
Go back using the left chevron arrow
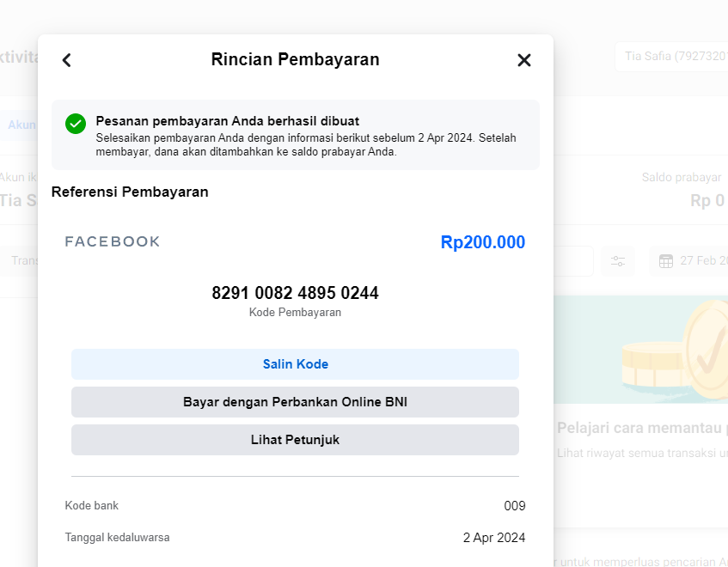[x=67, y=60]
